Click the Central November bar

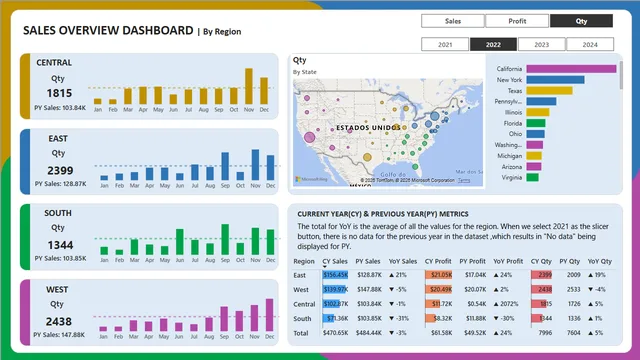click(x=249, y=86)
